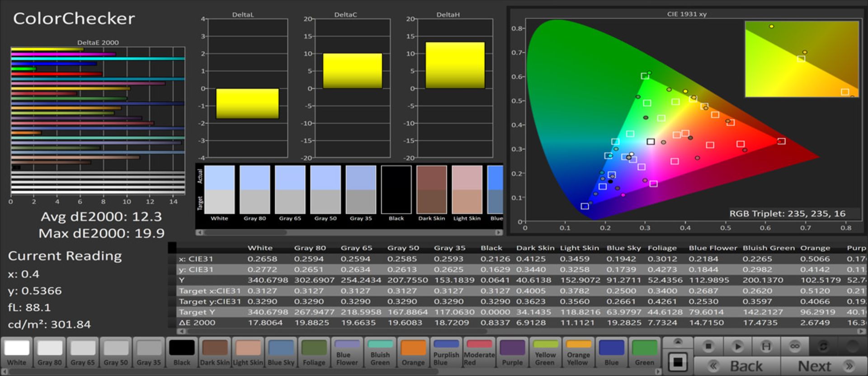Click the up arrow above pattern icon

tap(677, 342)
